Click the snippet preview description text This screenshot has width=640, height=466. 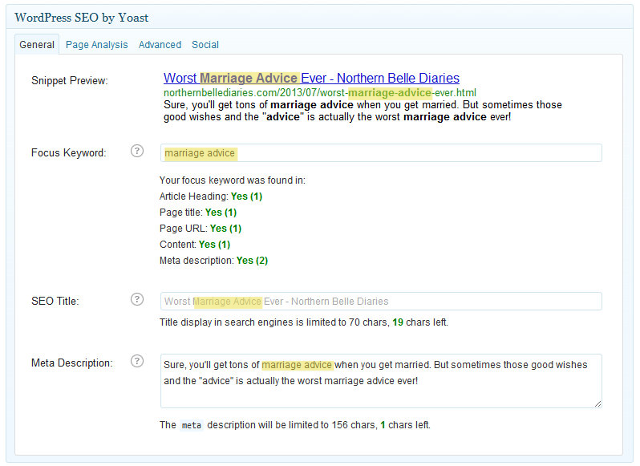[x=362, y=111]
